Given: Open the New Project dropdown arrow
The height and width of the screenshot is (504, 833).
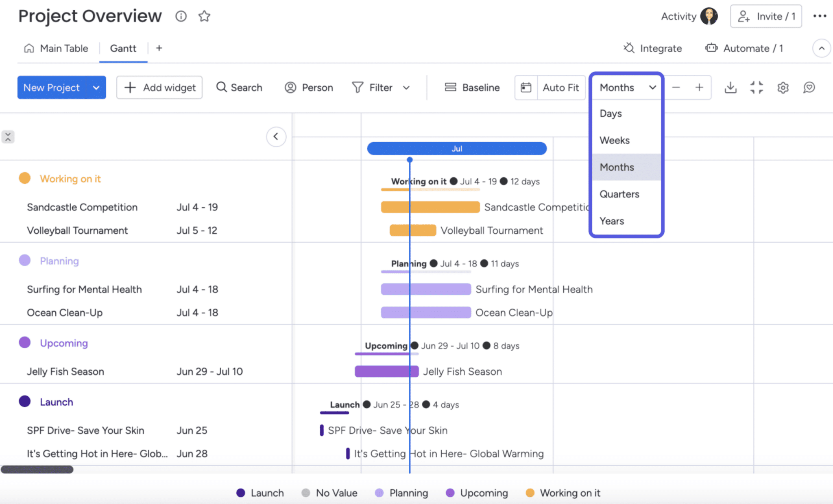Looking at the screenshot, I should pyautogui.click(x=96, y=87).
